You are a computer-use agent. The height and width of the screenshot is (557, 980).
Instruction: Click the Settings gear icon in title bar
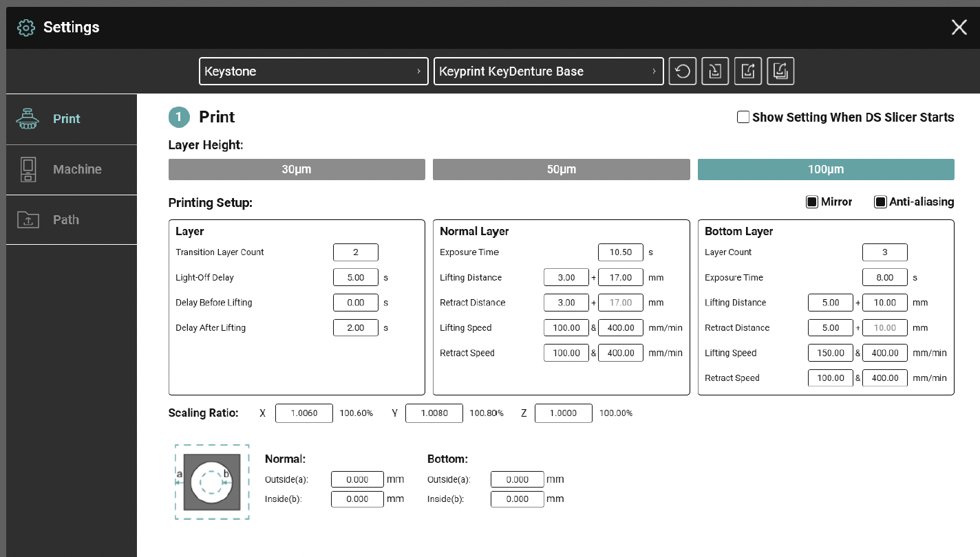coord(26,28)
